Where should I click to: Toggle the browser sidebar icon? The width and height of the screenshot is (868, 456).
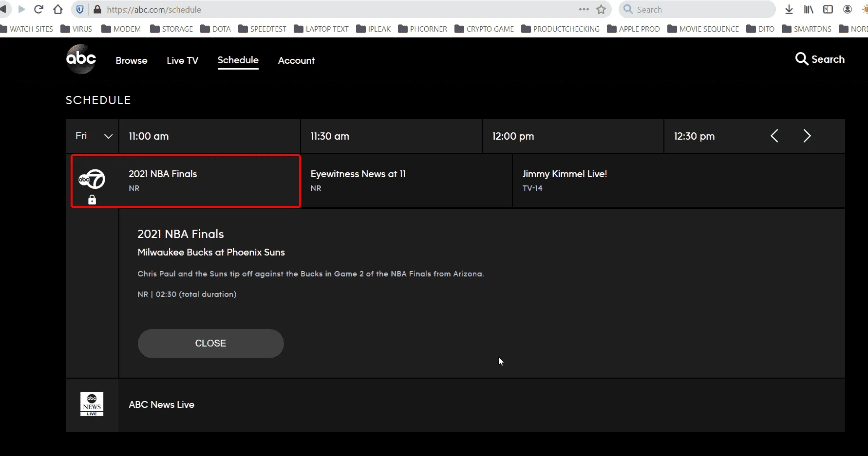coord(828,9)
